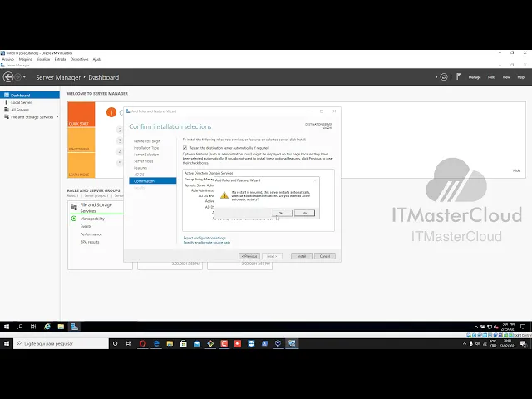Open VirtualBox Ajuda menu
Image resolution: width=532 pixels, height=399 pixels.
[x=97, y=59]
